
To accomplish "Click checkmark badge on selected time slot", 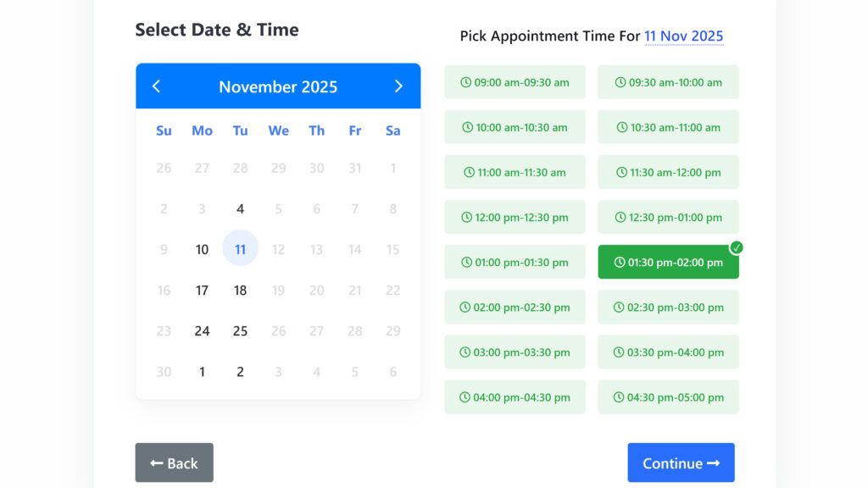I will tap(737, 247).
